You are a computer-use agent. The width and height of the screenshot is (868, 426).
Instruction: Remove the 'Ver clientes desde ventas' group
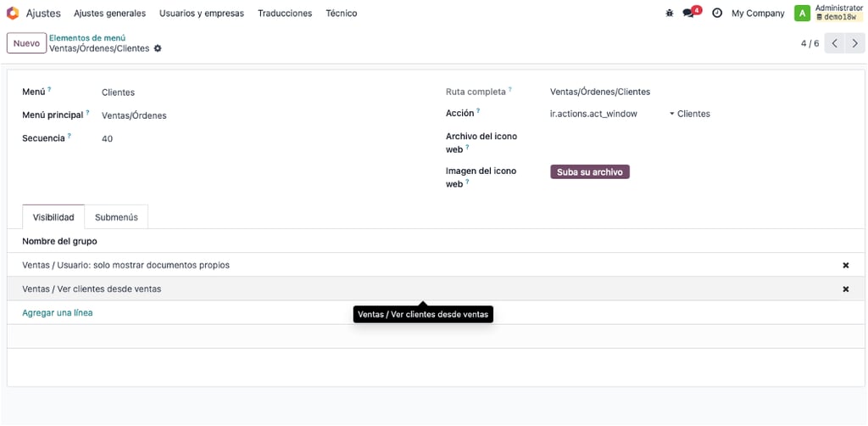point(845,289)
